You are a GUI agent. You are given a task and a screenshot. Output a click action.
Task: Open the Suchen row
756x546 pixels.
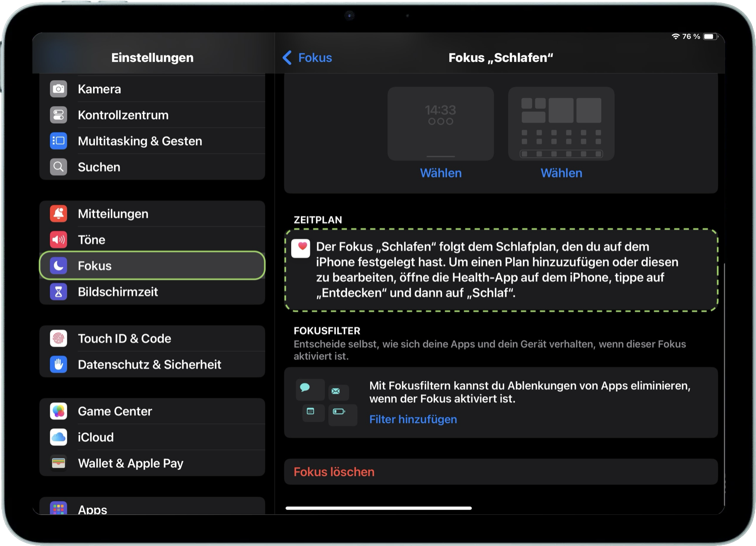[153, 167]
